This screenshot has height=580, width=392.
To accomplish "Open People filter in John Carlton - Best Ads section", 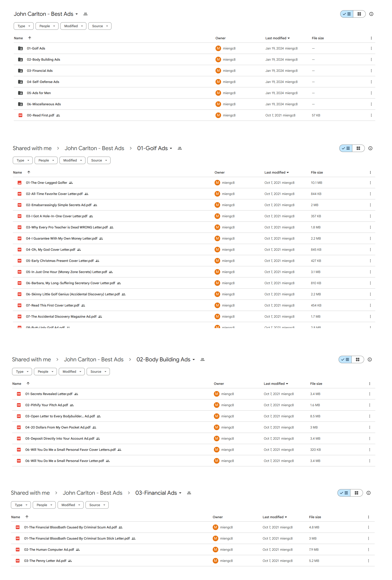I will click(x=47, y=26).
